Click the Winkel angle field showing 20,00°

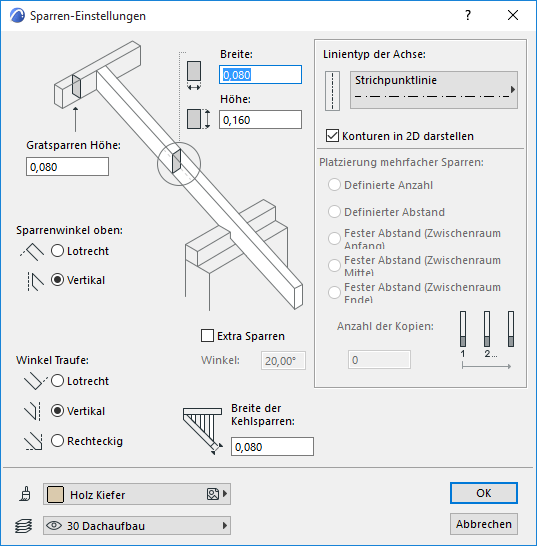coord(283,360)
